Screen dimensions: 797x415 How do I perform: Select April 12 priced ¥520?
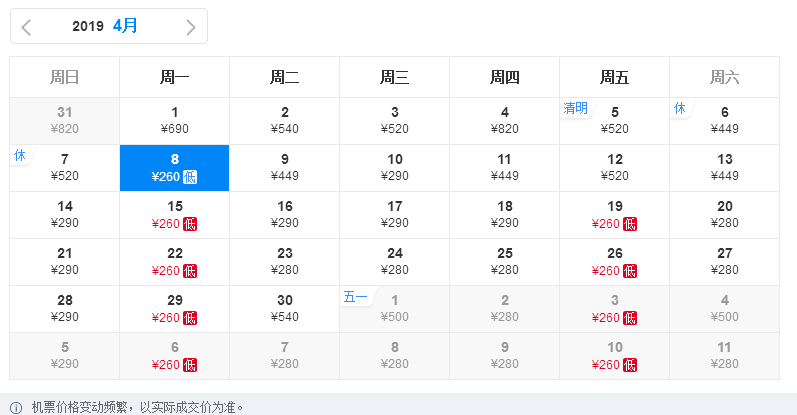coord(615,168)
